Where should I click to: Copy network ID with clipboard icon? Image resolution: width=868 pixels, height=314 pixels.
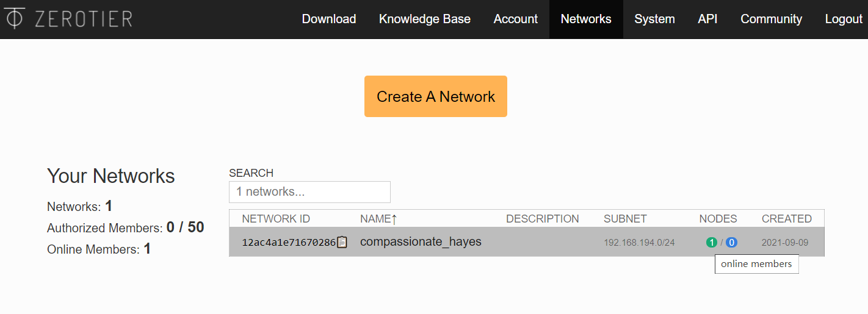pyautogui.click(x=342, y=242)
